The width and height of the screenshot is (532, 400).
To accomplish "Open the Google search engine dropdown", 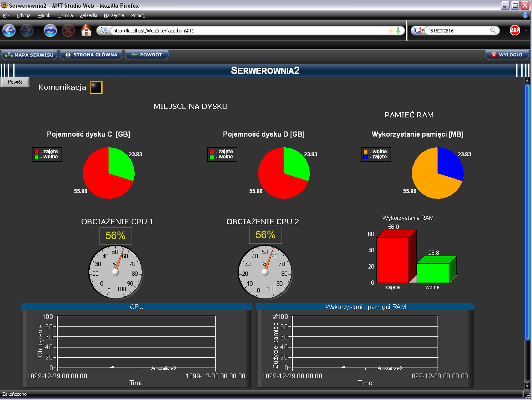I will [x=419, y=30].
